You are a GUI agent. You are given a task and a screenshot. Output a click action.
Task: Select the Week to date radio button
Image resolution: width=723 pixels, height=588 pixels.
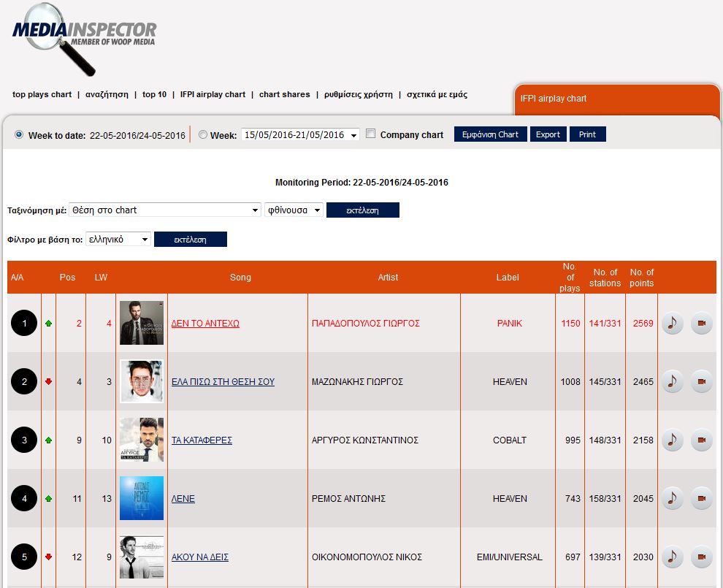(x=19, y=134)
